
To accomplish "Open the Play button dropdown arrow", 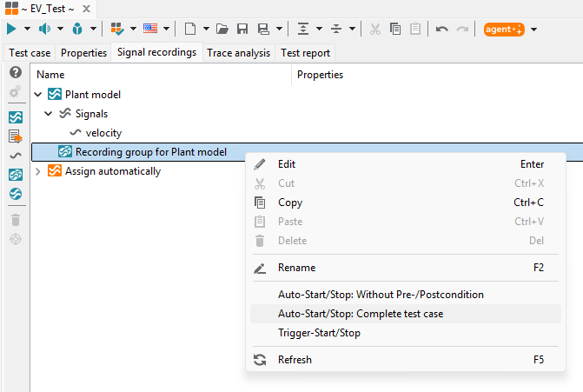I will [27, 29].
